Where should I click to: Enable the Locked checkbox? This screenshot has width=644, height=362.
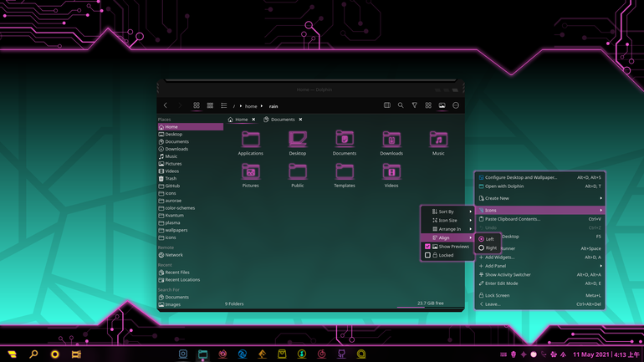(x=427, y=255)
